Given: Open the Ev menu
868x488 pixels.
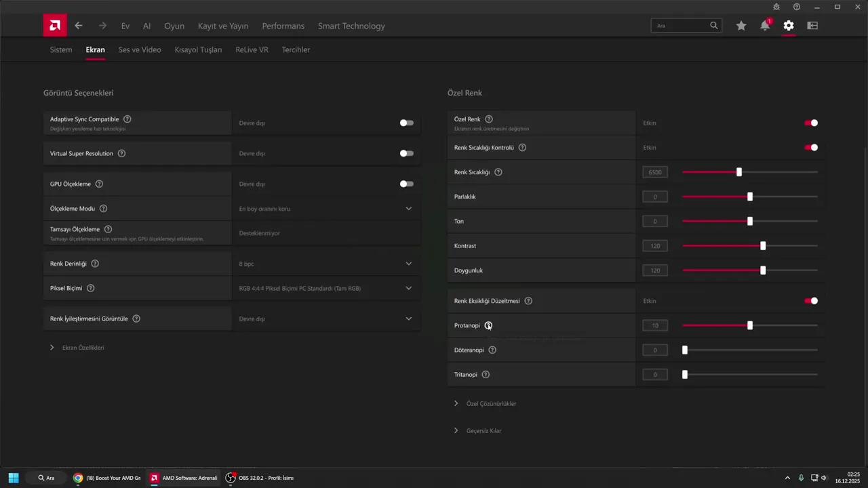Looking at the screenshot, I should tap(125, 26).
